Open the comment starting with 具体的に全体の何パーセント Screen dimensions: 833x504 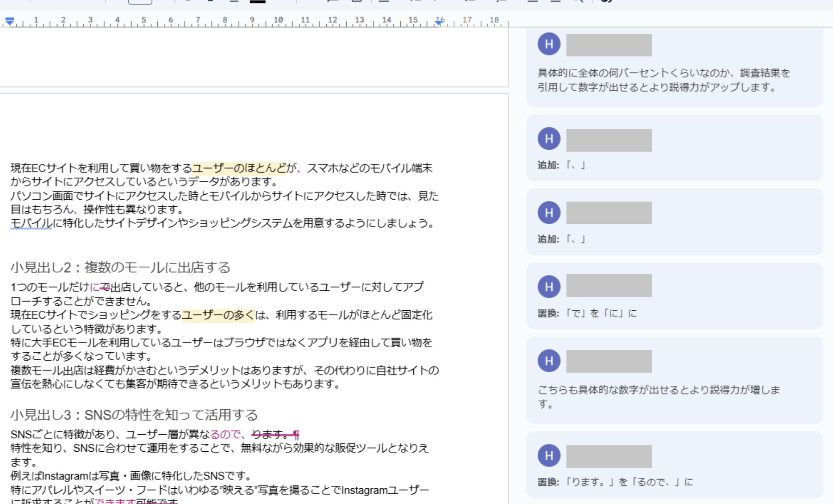[x=663, y=80]
